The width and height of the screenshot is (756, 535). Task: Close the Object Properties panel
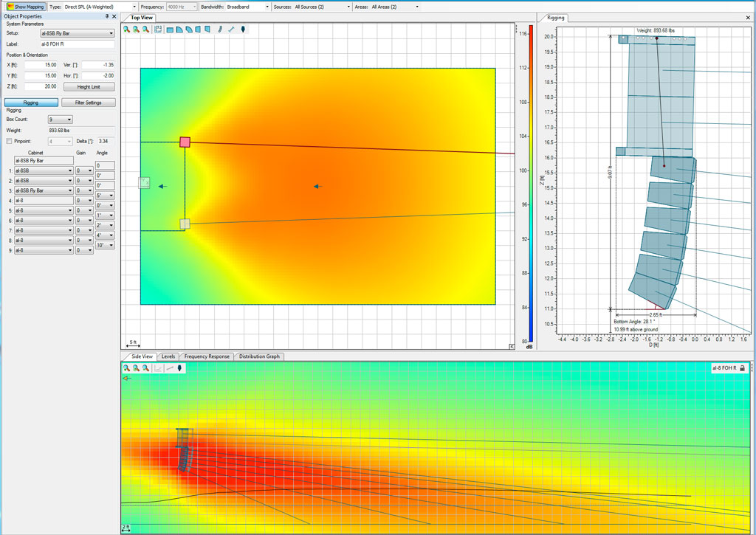pos(114,16)
